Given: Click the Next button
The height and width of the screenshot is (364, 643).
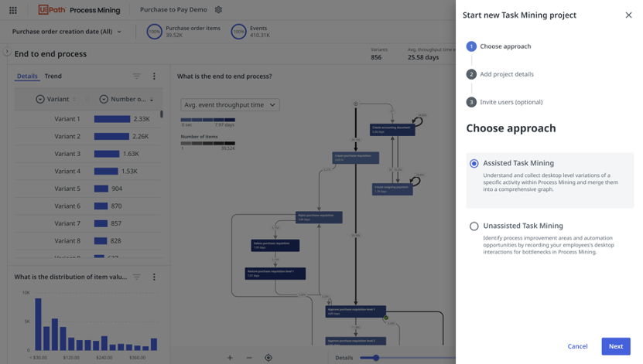Looking at the screenshot, I should click(615, 346).
